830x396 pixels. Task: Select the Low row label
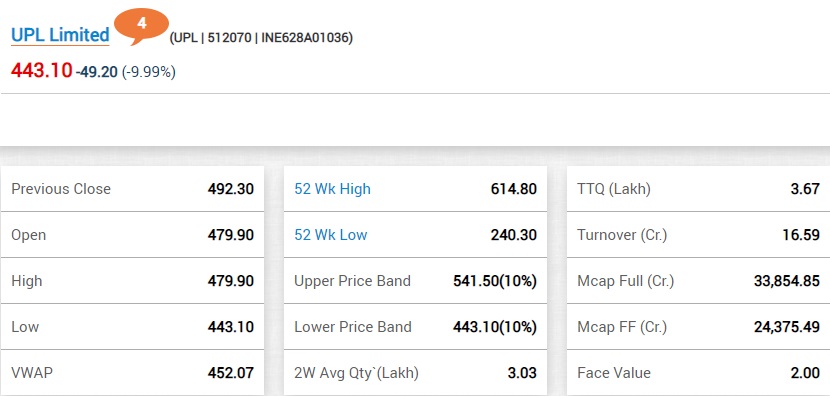[x=25, y=327]
